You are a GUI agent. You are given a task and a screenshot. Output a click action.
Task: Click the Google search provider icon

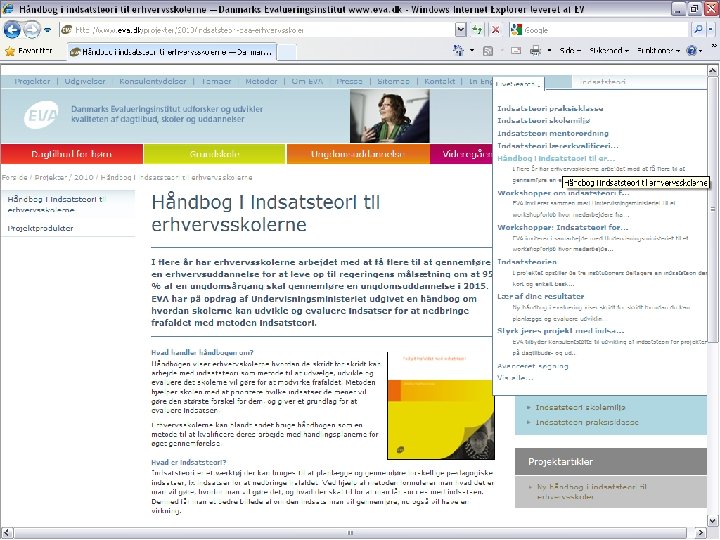click(517, 30)
